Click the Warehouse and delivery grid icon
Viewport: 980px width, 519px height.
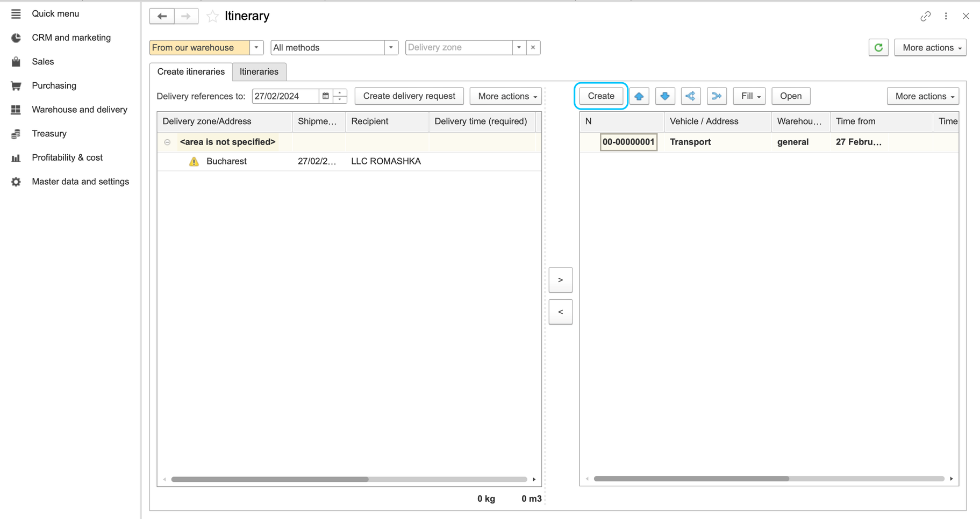pos(16,110)
